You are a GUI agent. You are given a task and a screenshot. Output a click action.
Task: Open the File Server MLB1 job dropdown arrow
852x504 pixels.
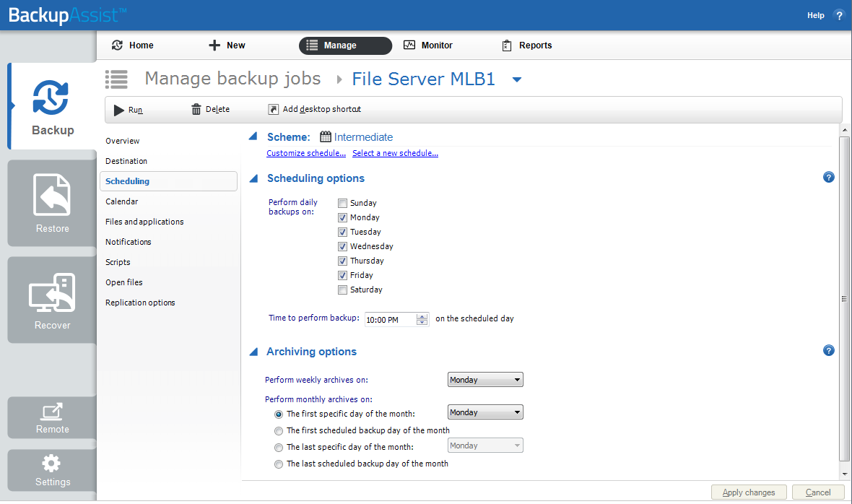(517, 80)
